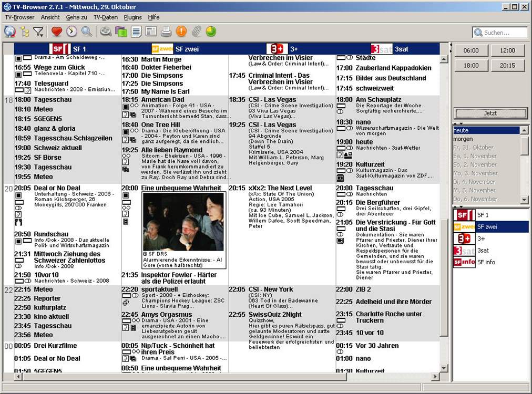Click the green and yellow pie icon

click(211, 32)
